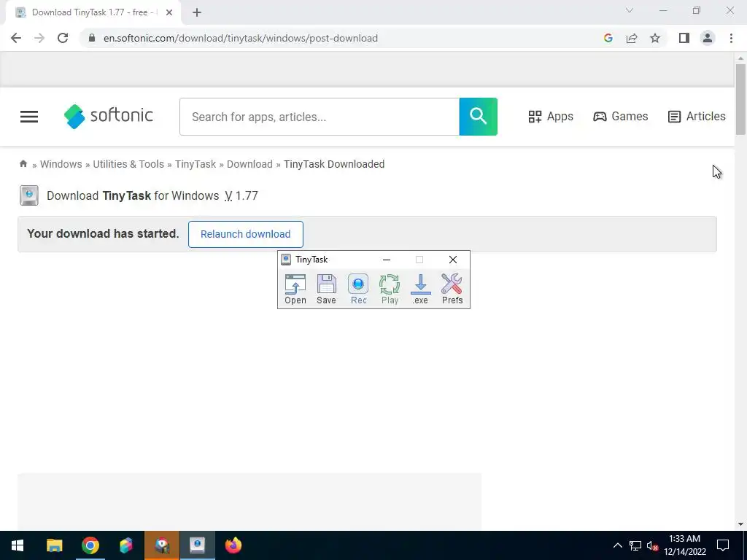This screenshot has width=747, height=560.
Task: Click the address bar URL
Action: 241,38
